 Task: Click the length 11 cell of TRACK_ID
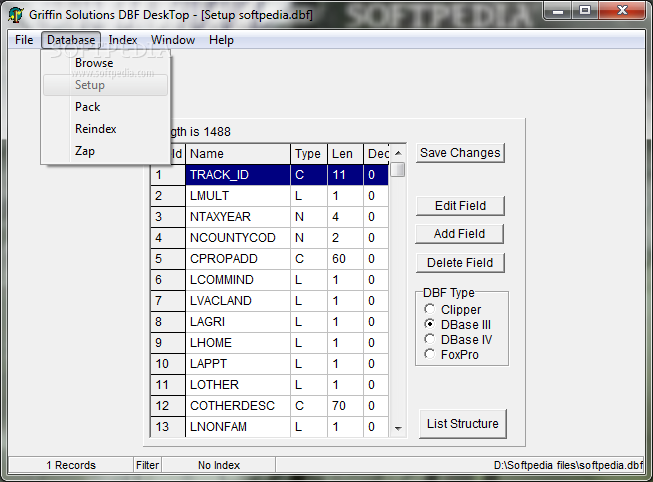pos(345,175)
